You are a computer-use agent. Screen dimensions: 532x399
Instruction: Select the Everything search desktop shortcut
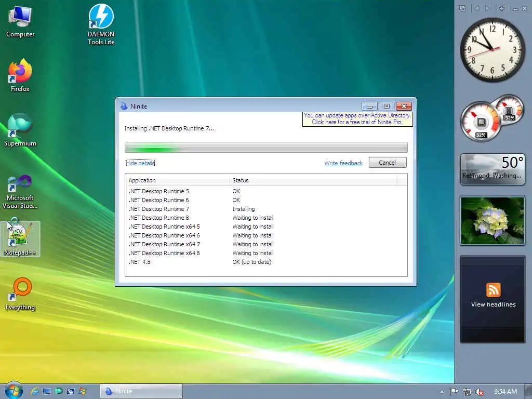(x=20, y=294)
